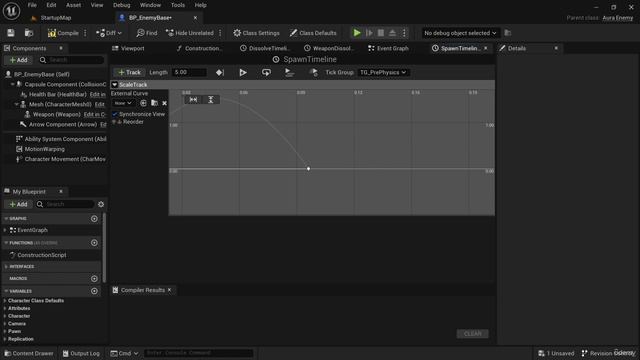Toggle Ignore Time Dilation icon
The width and height of the screenshot is (640, 360).
tap(313, 73)
